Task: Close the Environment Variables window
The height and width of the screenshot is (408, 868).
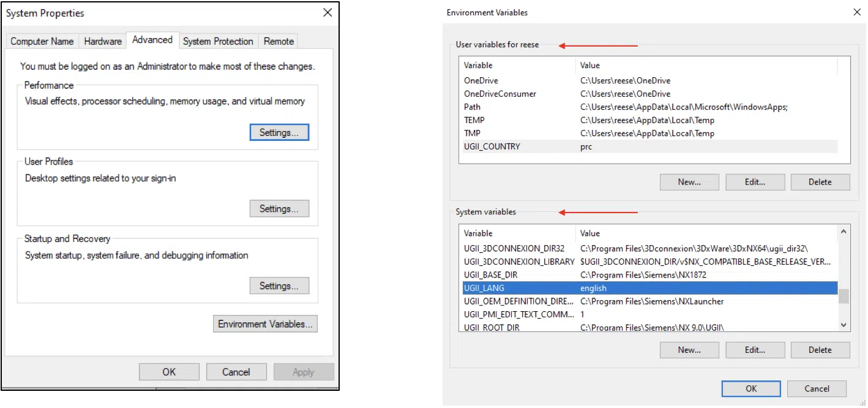Action: pos(855,12)
